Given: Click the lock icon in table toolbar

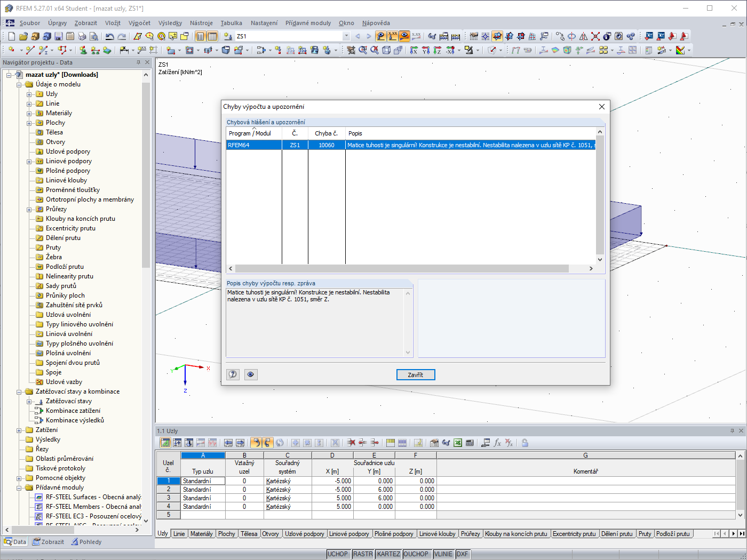Looking at the screenshot, I should pos(525,443).
